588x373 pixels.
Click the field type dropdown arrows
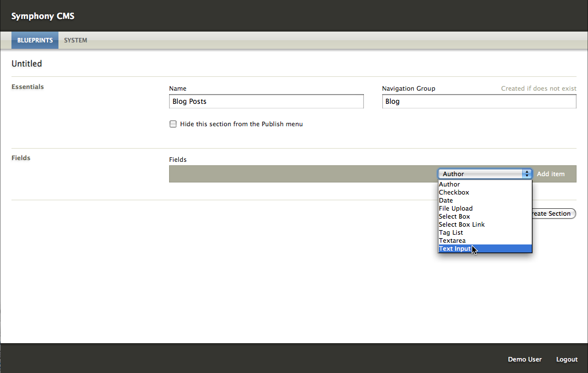pos(526,174)
